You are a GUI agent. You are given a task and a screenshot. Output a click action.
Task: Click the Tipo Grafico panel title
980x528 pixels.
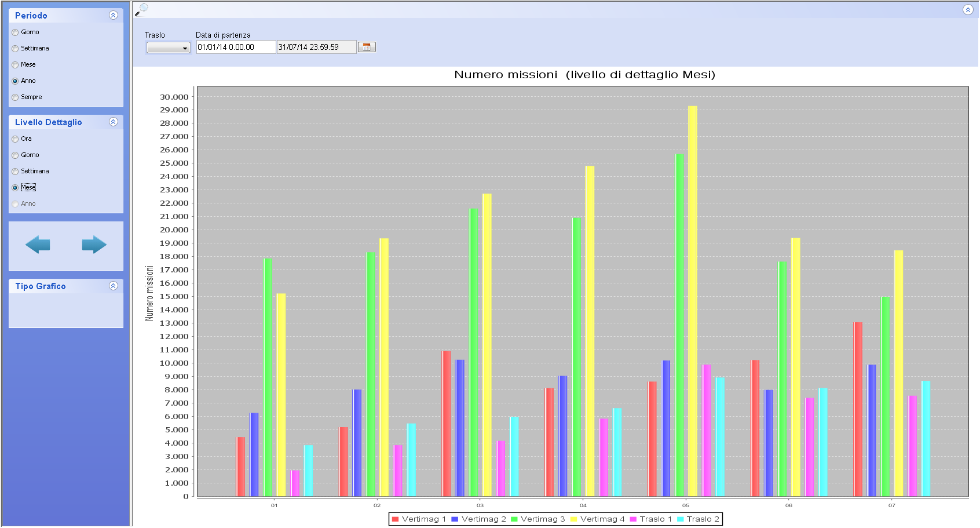(x=41, y=286)
